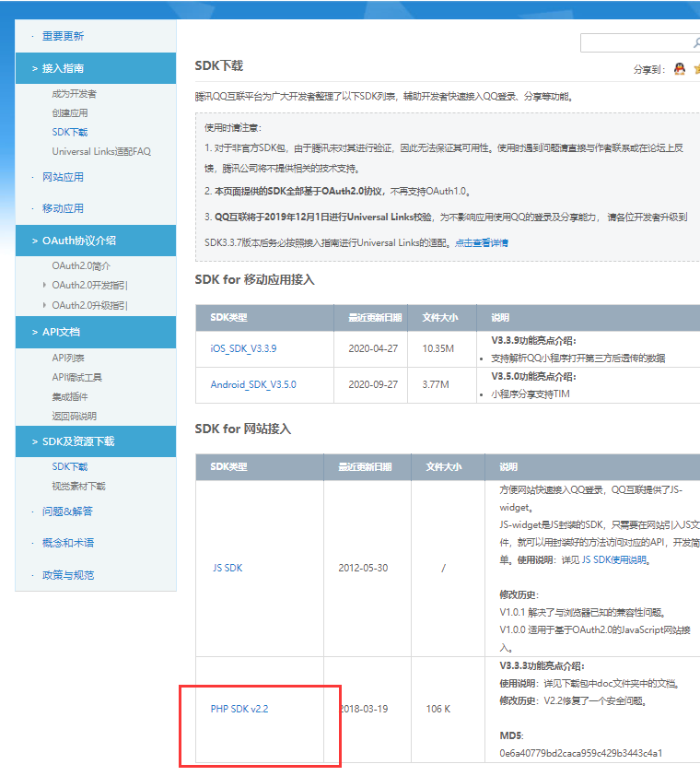Download Android_SDK_V3.5.0
The width and height of the screenshot is (700, 776).
[x=253, y=384]
